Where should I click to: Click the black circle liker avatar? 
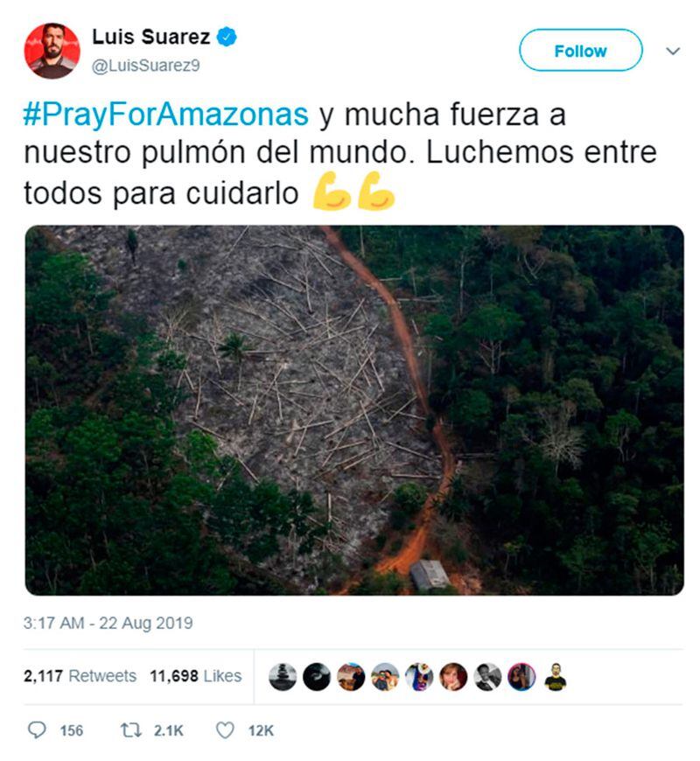(317, 676)
